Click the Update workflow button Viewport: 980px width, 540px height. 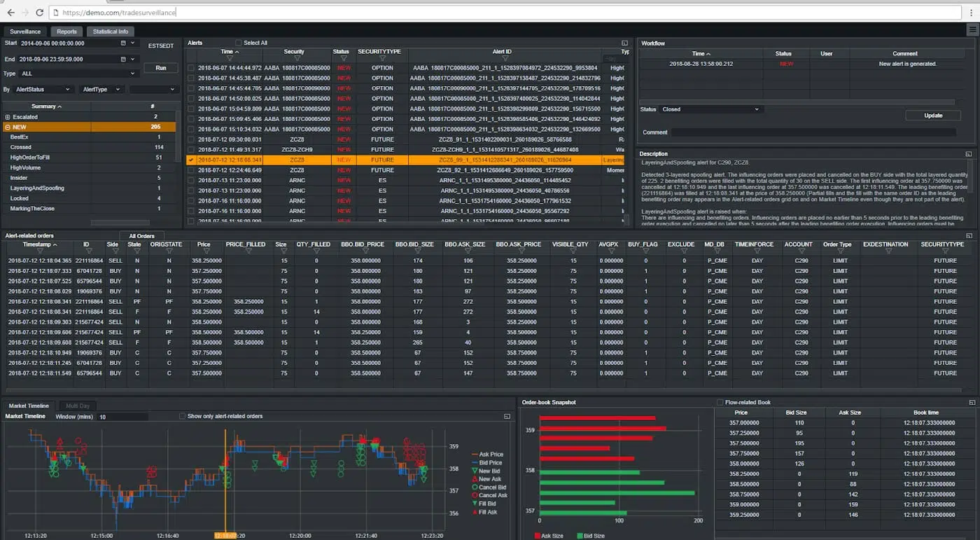[x=932, y=116]
